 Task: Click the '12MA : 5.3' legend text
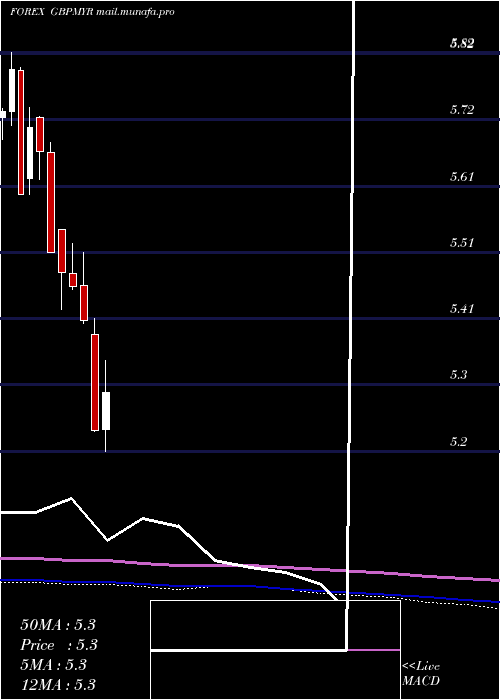58,684
